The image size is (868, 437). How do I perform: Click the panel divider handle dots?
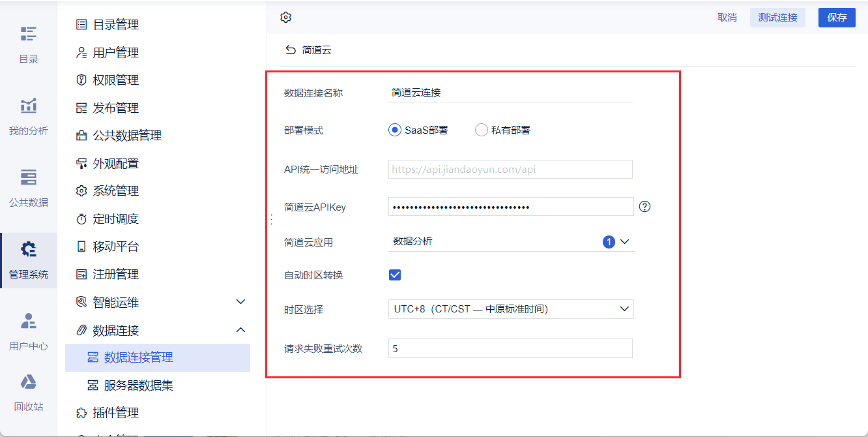271,220
